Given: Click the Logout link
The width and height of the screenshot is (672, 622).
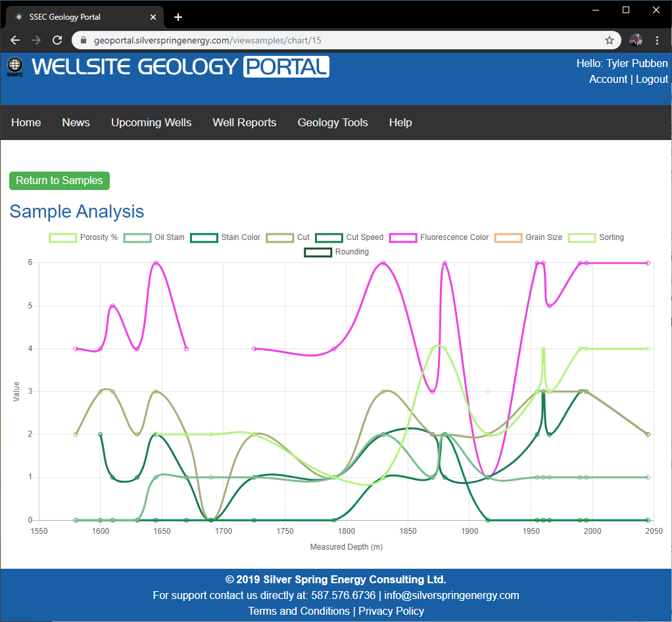Looking at the screenshot, I should click(x=652, y=80).
